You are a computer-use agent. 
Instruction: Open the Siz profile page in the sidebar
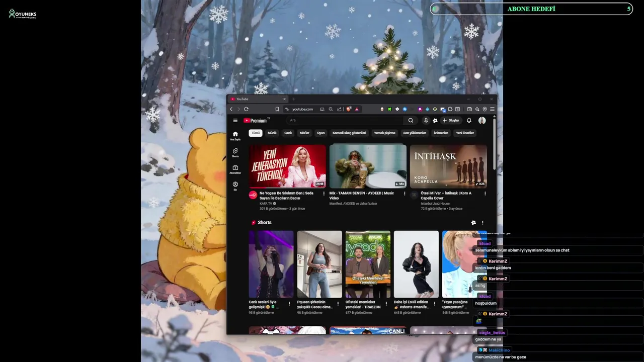[235, 186]
